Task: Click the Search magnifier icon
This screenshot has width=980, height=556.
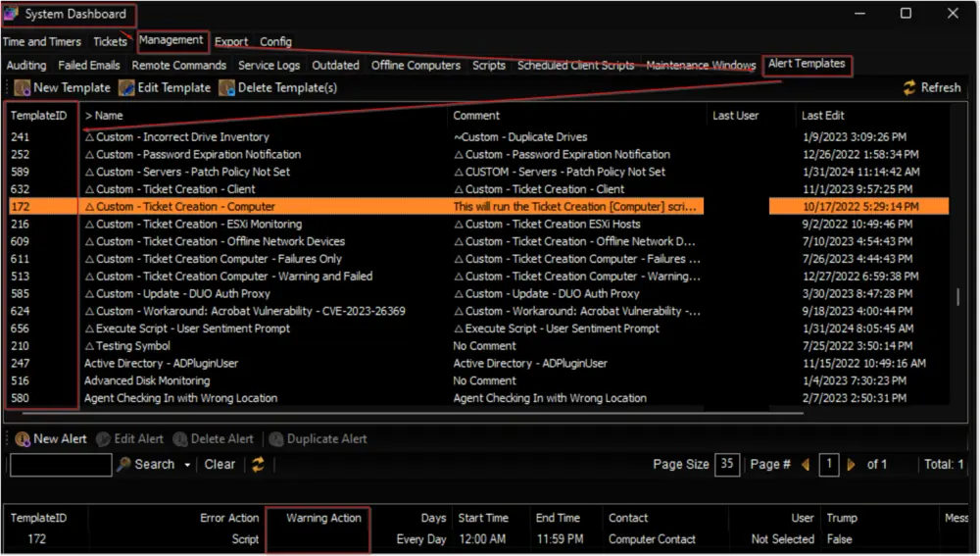Action: pos(123,465)
